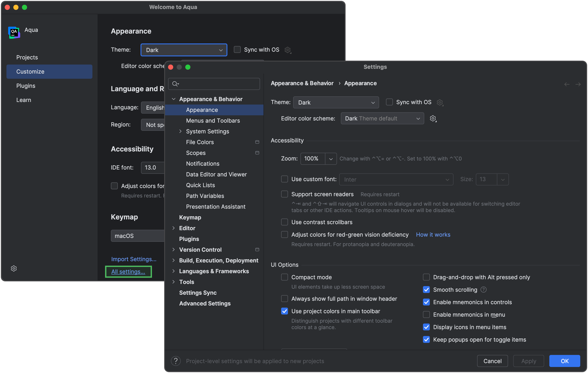The image size is (588, 373).
Task: Enable Use contrast scrollbars
Action: click(285, 222)
